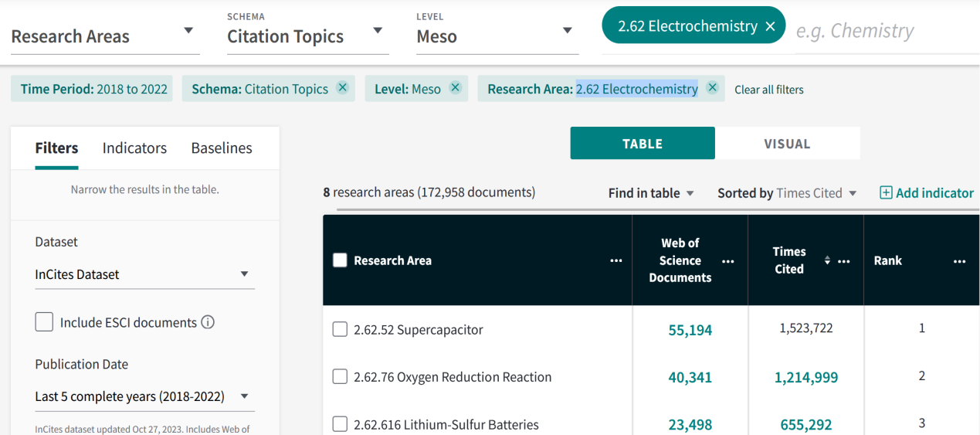Click info icon beside Include ESCI documents
The width and height of the screenshot is (980, 435).
pos(208,322)
